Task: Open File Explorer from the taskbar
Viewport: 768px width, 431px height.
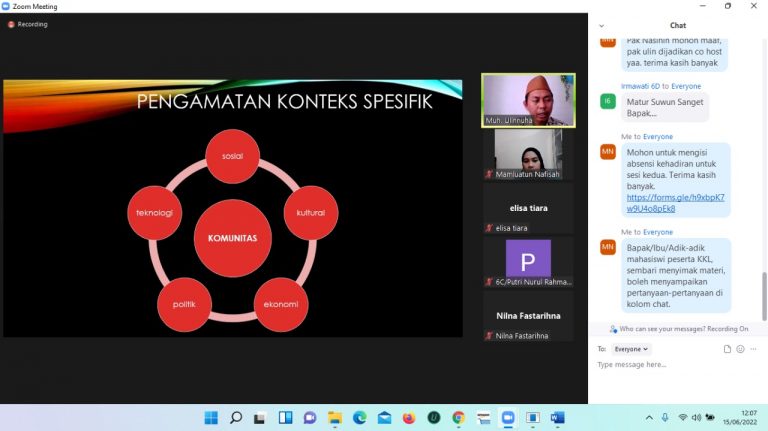Action: point(335,418)
